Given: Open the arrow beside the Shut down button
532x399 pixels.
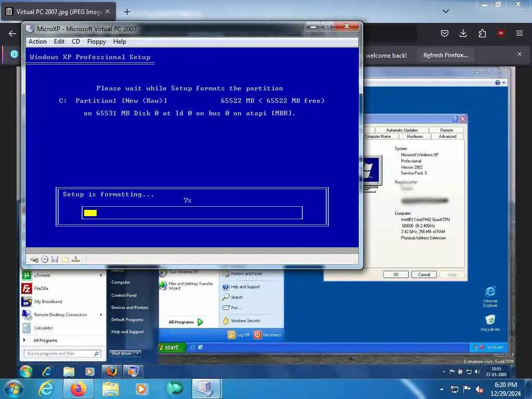Looking at the screenshot, I should (x=137, y=353).
